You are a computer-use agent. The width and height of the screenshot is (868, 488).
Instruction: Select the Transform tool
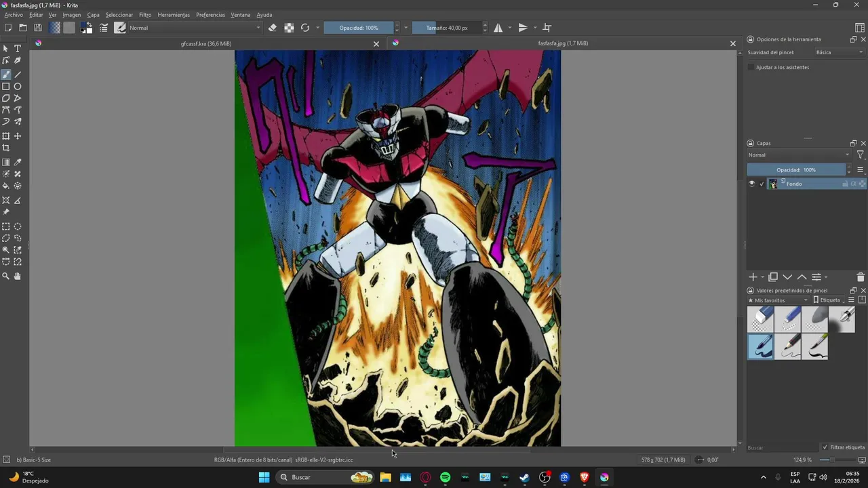6,136
